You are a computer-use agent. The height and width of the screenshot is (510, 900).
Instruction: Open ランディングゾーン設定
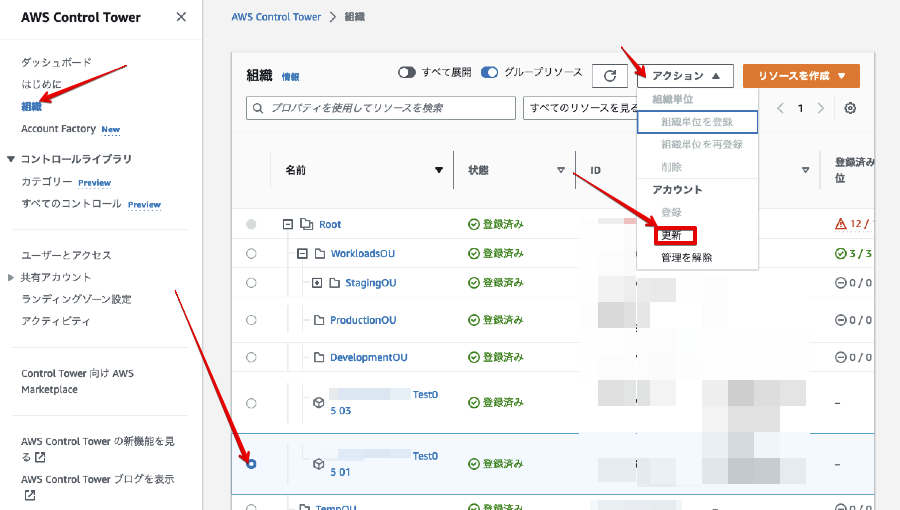pos(76,299)
